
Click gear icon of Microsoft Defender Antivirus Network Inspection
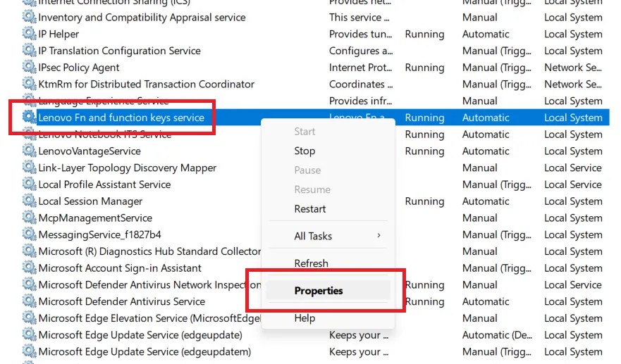click(x=30, y=284)
